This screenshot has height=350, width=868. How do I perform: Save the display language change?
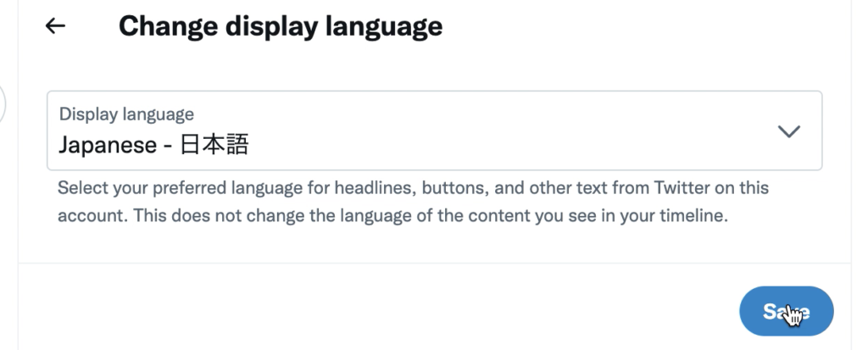tap(786, 311)
